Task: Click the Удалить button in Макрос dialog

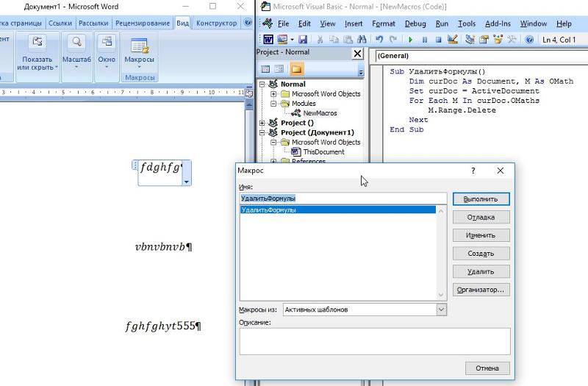Action: tap(481, 271)
